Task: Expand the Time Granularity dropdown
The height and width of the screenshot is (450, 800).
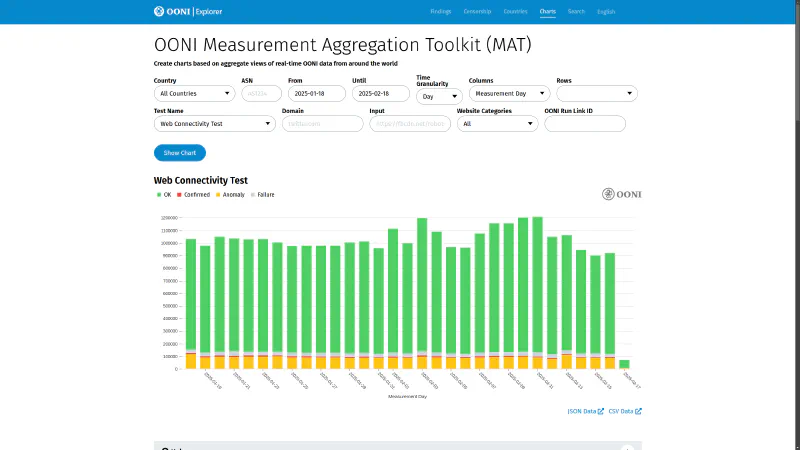Action: [x=439, y=97]
